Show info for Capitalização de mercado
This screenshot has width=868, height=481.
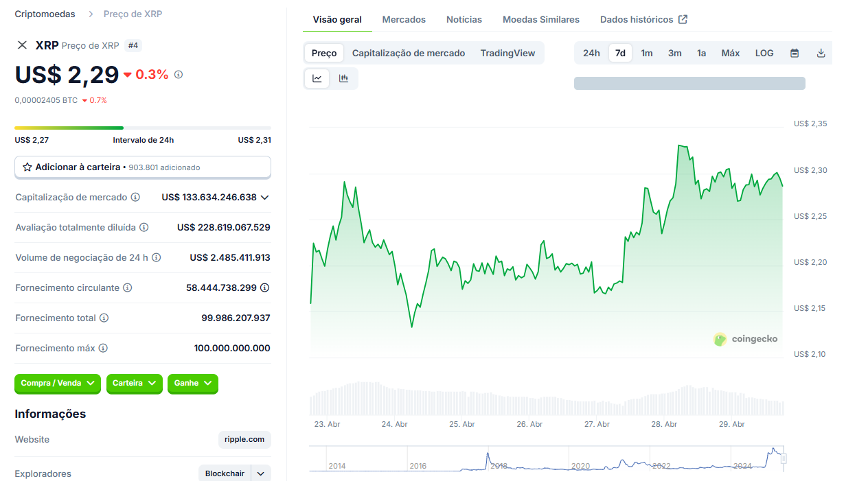pos(135,197)
